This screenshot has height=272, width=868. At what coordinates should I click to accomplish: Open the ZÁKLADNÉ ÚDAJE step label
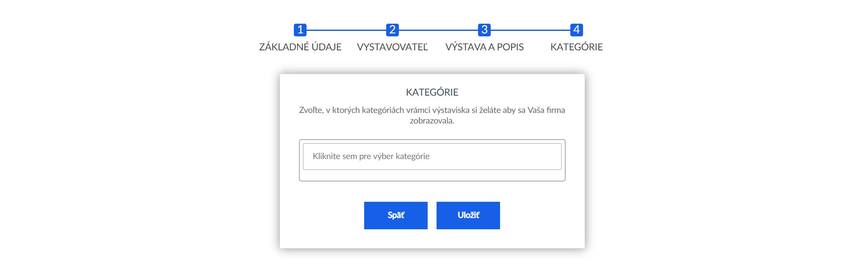(300, 47)
